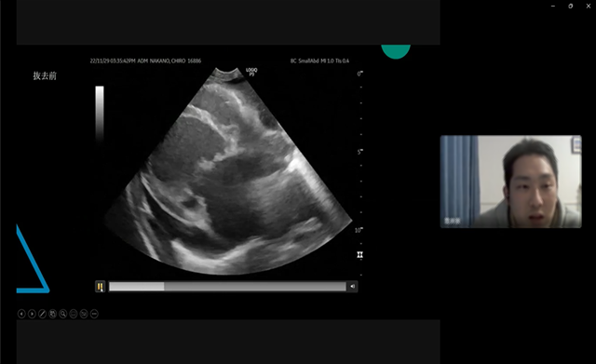
Task: Select the pen pointer tool
Action: [42, 314]
